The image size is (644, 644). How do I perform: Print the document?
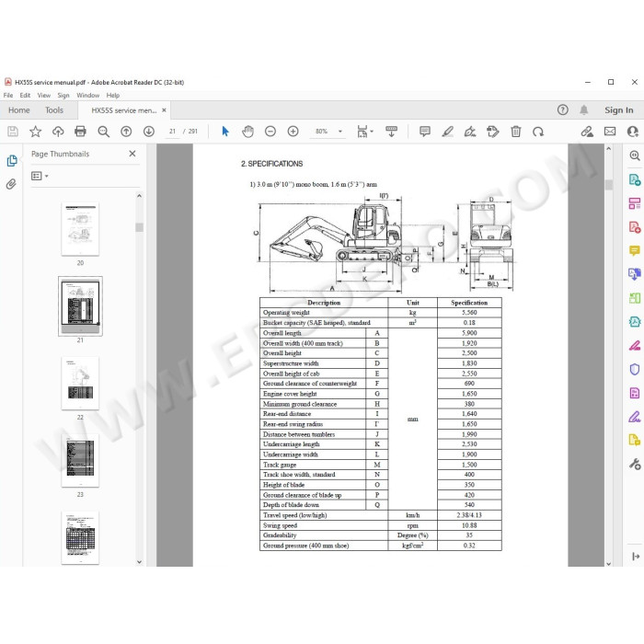pyautogui.click(x=81, y=132)
